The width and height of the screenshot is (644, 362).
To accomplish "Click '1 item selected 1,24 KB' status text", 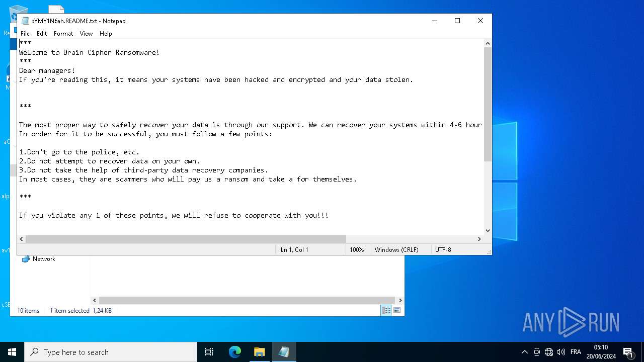I will coord(80,311).
